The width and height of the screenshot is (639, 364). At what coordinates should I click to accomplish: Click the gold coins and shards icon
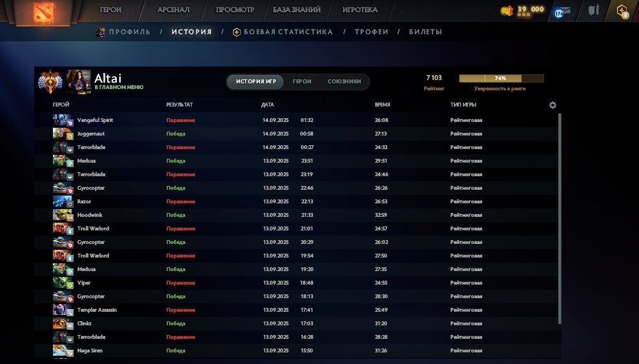click(x=507, y=10)
